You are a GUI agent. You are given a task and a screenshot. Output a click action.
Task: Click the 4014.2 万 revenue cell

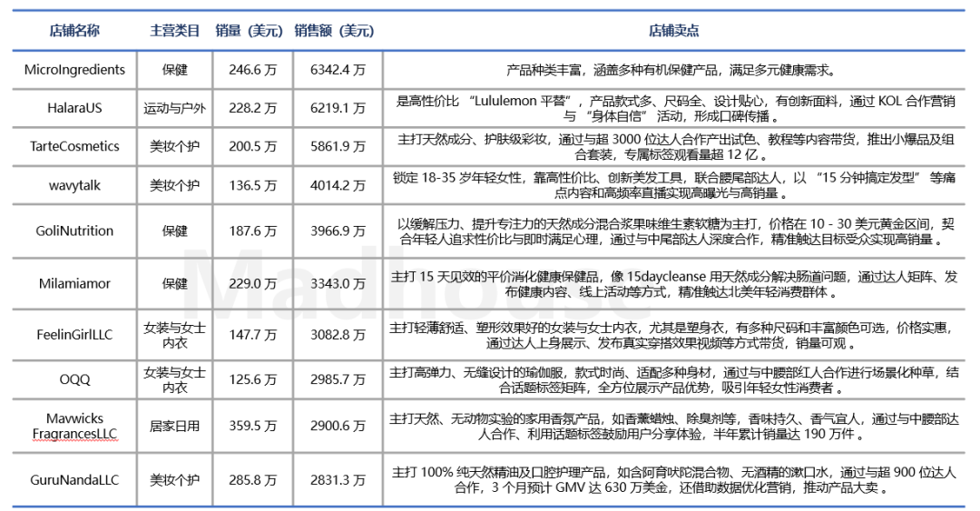[x=338, y=185]
